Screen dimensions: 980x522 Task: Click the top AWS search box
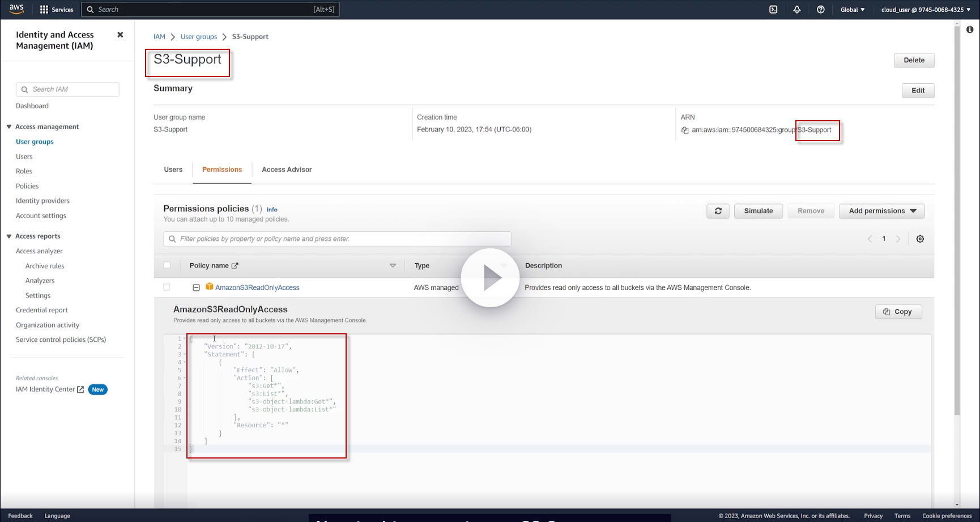pos(210,10)
